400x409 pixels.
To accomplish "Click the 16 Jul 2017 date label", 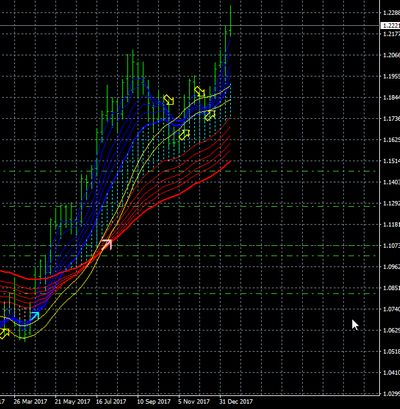I will [111, 401].
